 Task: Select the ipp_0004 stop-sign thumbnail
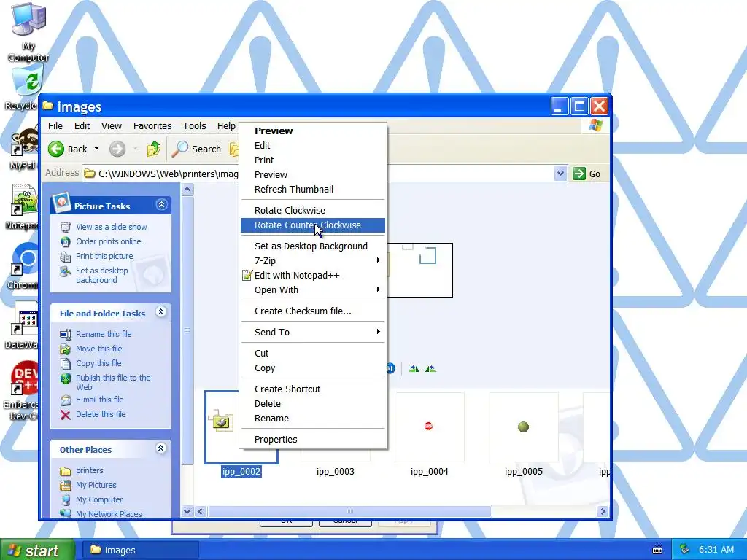[x=429, y=427]
